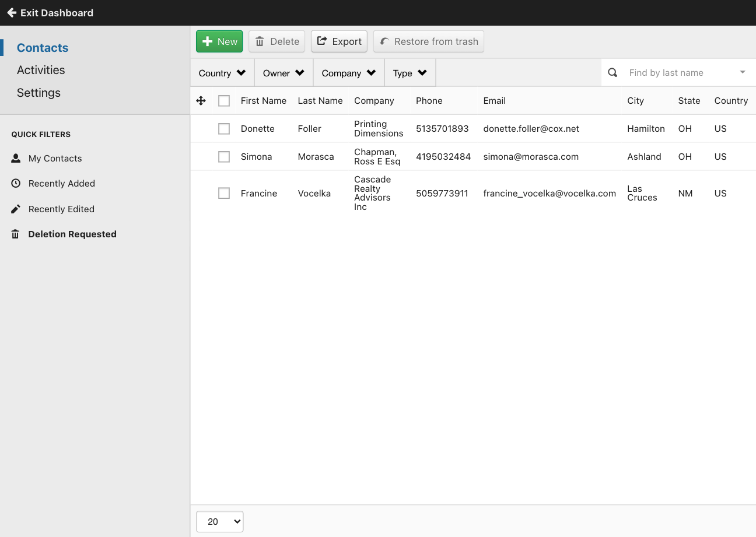Click the plus icon on New button
Viewport: 756px width, 537px height.
(207, 41)
